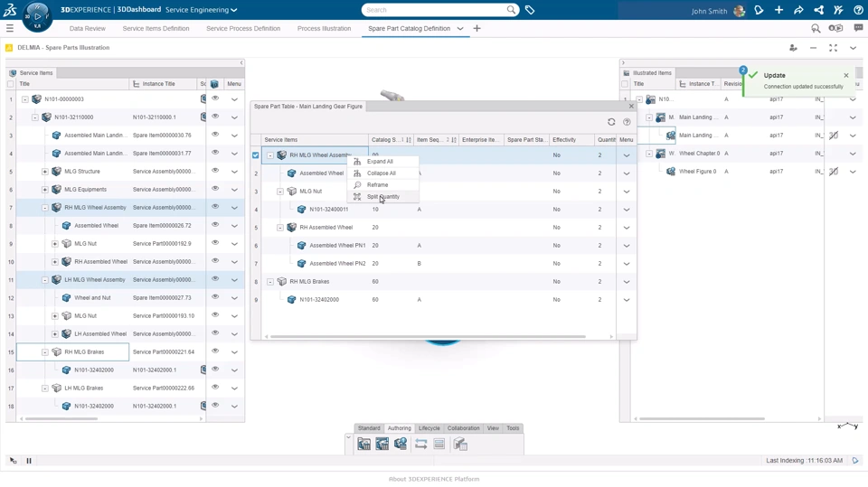Image resolution: width=868 pixels, height=487 pixels.
Task: Open the Lifecycle toolbar tab
Action: pos(429,428)
